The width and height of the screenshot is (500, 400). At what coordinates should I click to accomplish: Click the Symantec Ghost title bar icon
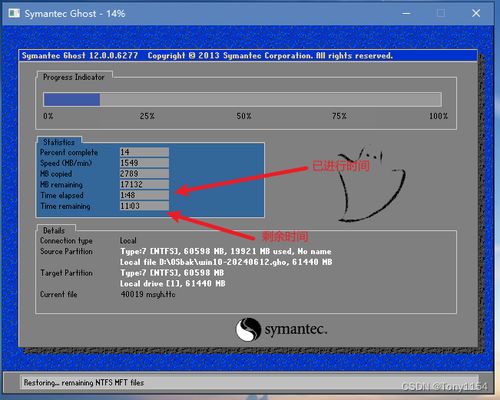[x=14, y=13]
